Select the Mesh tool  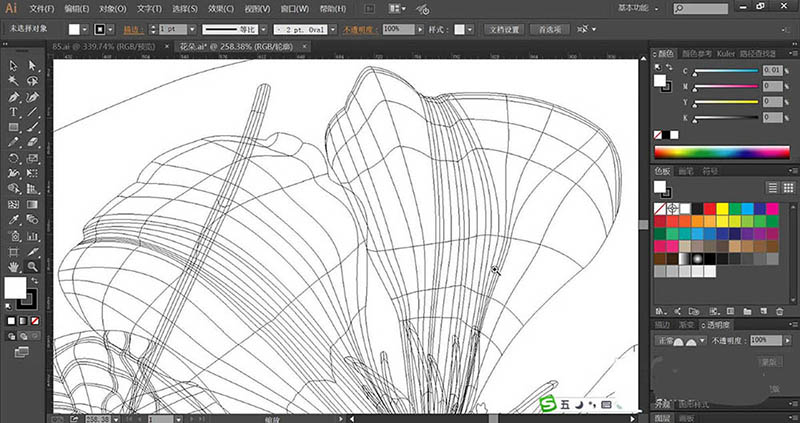13,205
